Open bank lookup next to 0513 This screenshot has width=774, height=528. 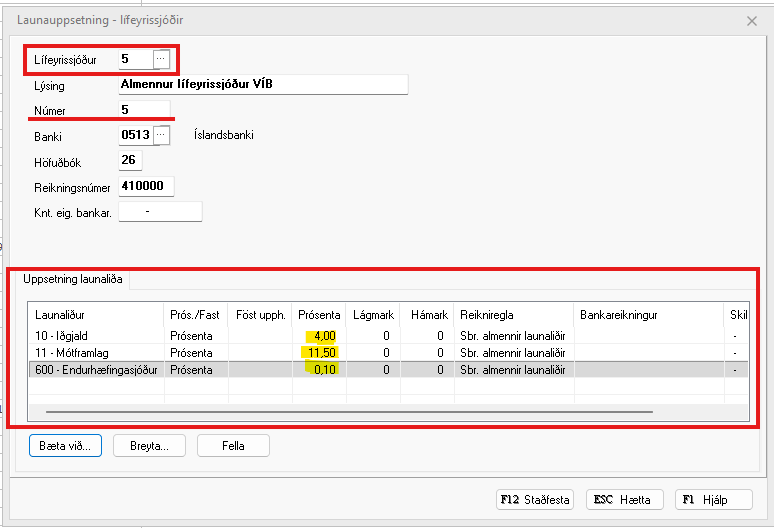click(x=162, y=135)
